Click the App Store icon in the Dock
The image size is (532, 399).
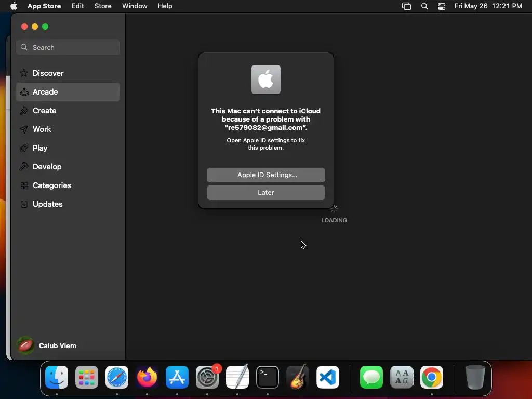coord(177,377)
